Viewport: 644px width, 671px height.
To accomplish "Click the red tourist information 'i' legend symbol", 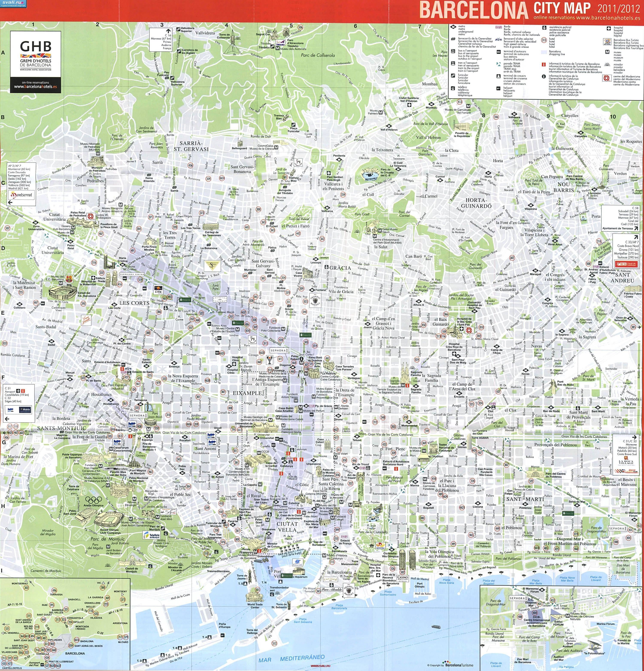I will tap(543, 65).
